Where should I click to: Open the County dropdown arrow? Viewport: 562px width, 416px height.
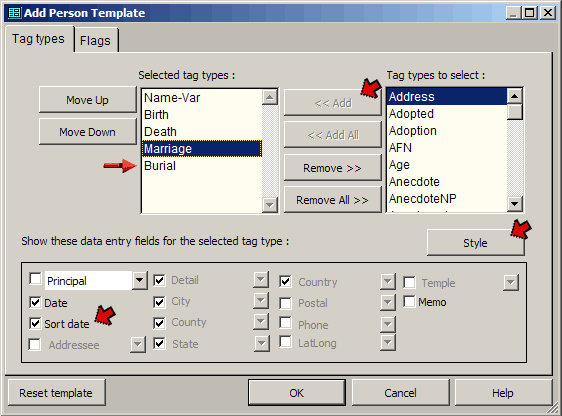[x=261, y=322]
